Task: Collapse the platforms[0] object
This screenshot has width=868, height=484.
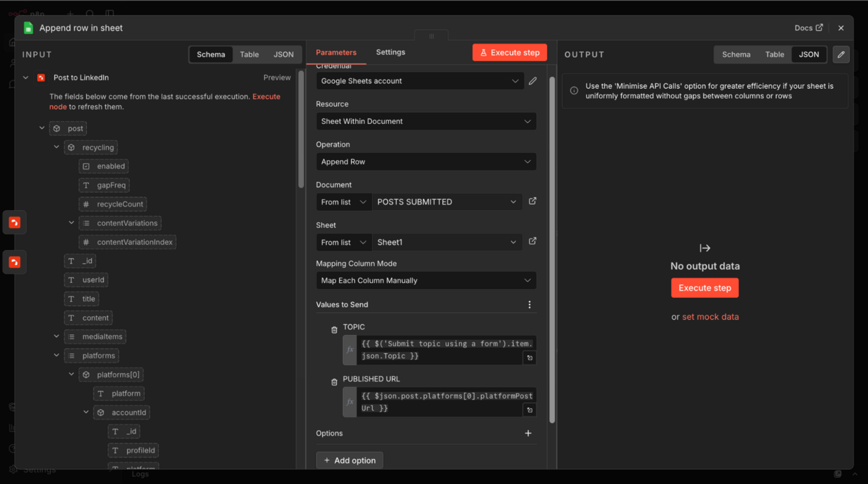Action: pos(71,374)
